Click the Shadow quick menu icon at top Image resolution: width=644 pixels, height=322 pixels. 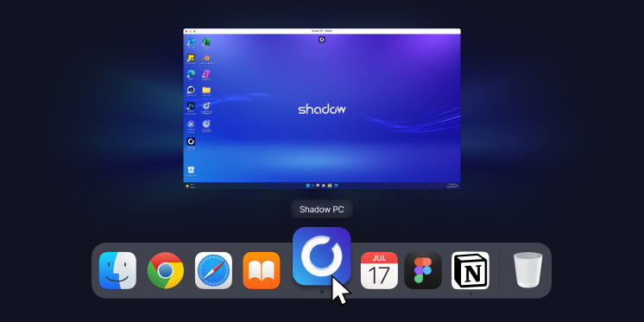point(322,40)
